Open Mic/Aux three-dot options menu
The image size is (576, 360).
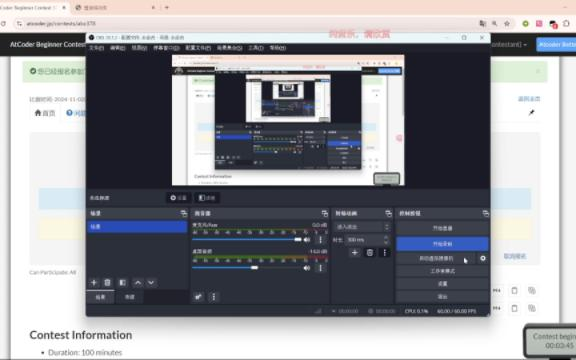320,240
